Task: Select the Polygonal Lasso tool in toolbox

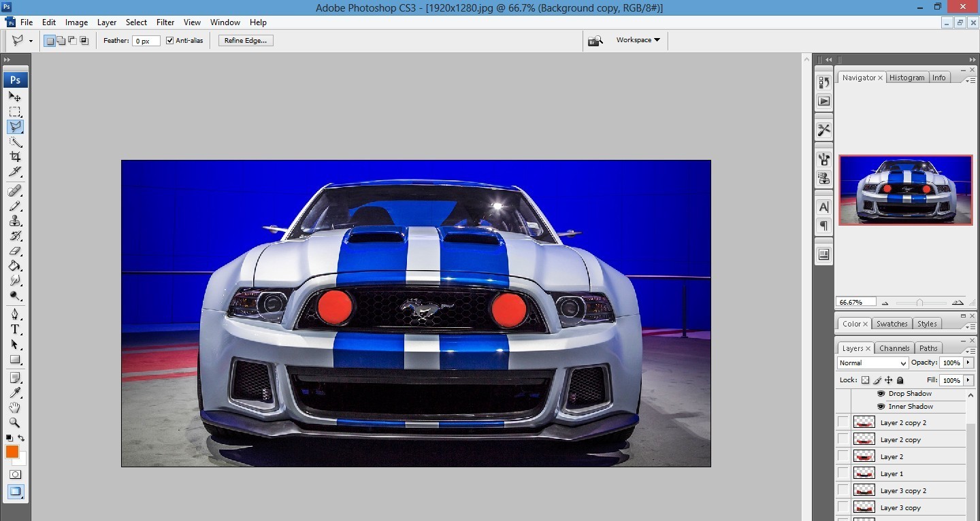Action: point(15,127)
